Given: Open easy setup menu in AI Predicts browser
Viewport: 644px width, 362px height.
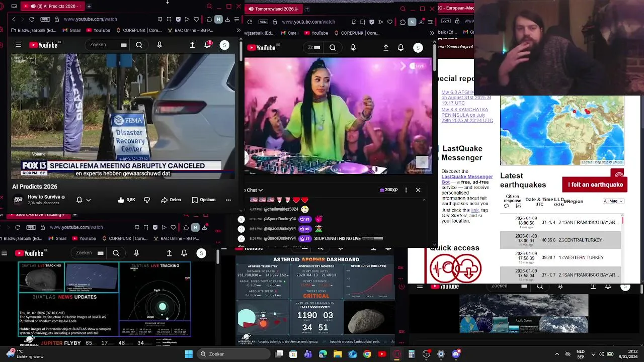Looking at the screenshot, I should coord(236,19).
